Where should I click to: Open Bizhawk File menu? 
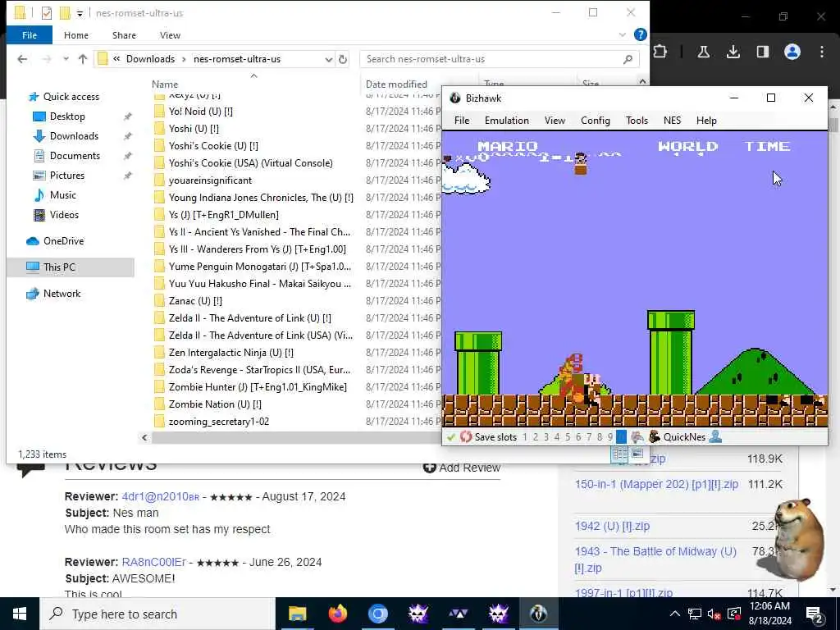[x=461, y=121]
